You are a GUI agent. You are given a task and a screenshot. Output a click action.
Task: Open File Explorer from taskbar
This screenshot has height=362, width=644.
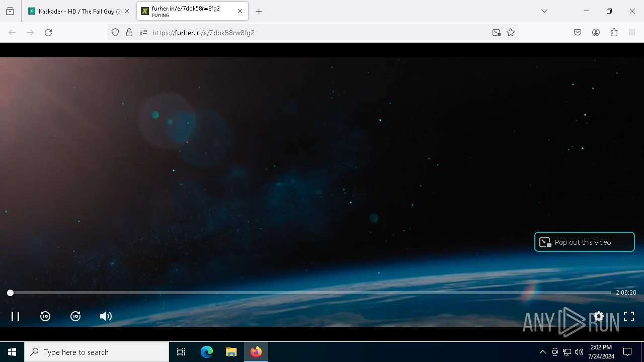[x=231, y=352]
